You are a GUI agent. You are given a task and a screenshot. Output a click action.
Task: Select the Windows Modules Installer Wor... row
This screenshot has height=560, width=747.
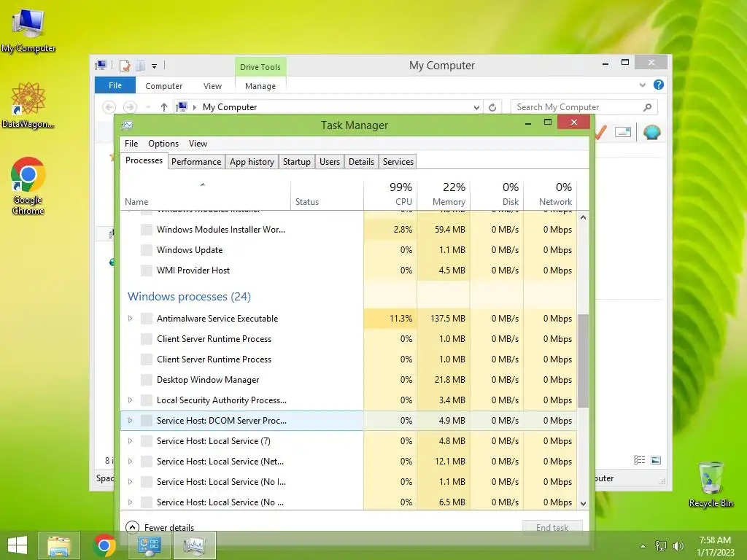point(349,230)
